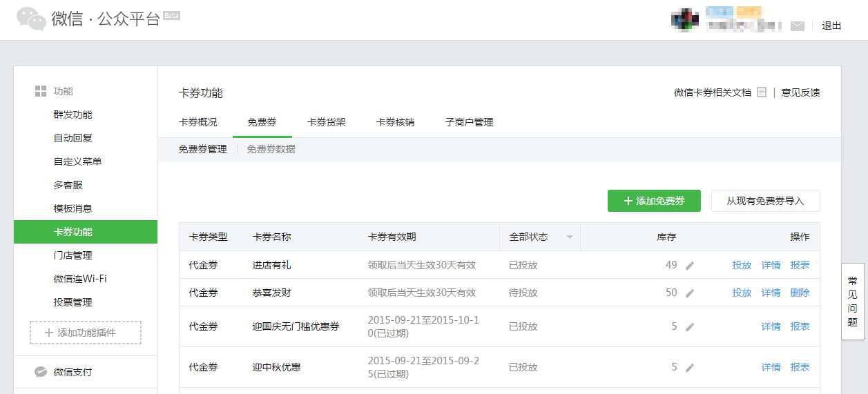Click the WeChat logo icon
868x394 pixels.
tap(32, 19)
